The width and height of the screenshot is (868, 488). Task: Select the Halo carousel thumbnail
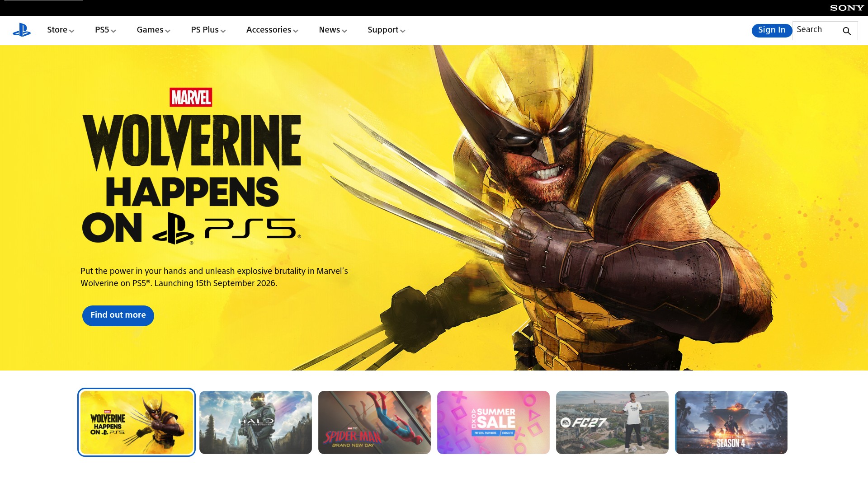pyautogui.click(x=255, y=422)
